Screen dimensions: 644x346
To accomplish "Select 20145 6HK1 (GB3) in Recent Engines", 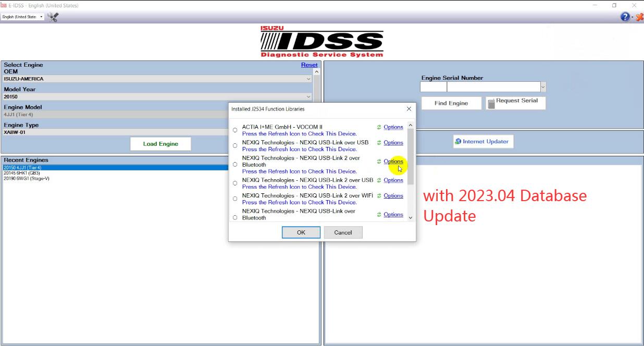I will click(x=21, y=173).
